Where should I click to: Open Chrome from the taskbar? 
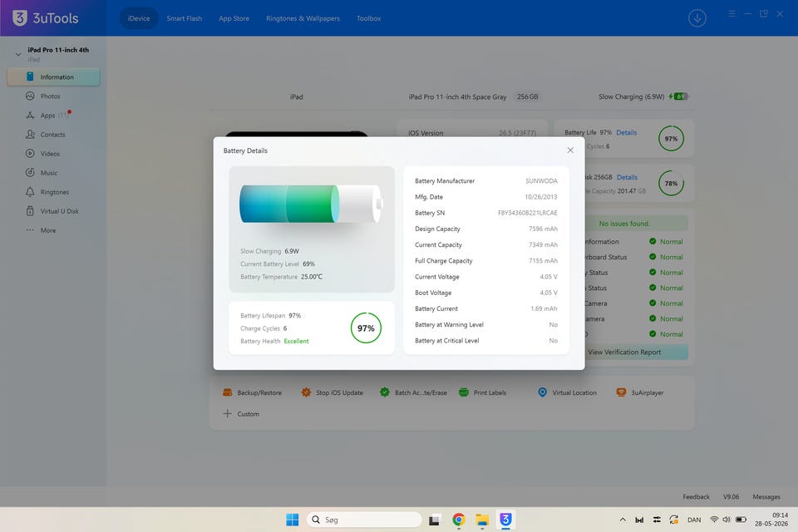(x=459, y=520)
